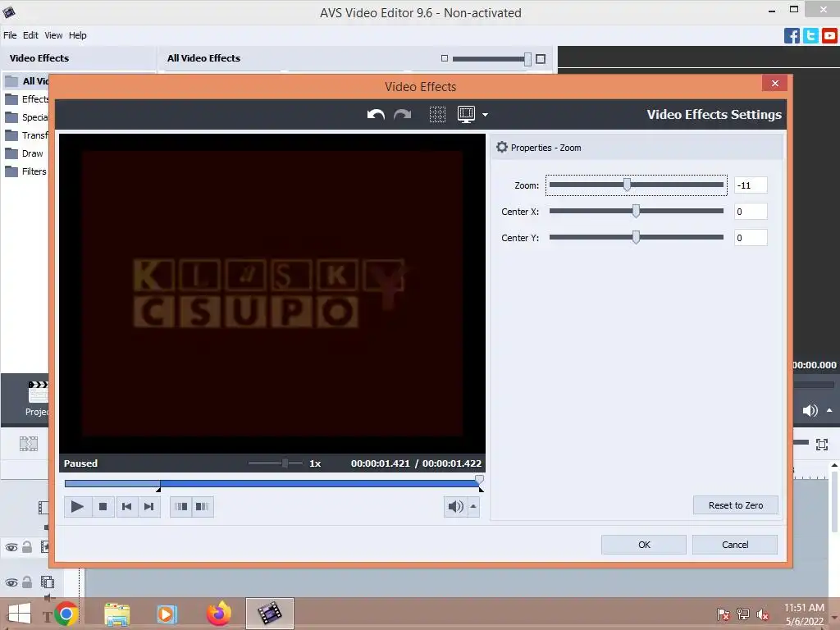Click the preview seek bar
840x630 pixels.
point(272,484)
